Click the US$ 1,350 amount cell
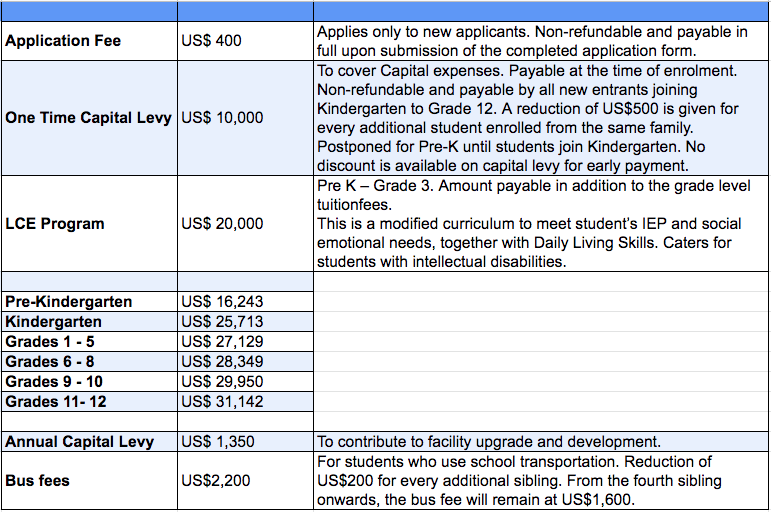The image size is (771, 512). pyautogui.click(x=245, y=442)
